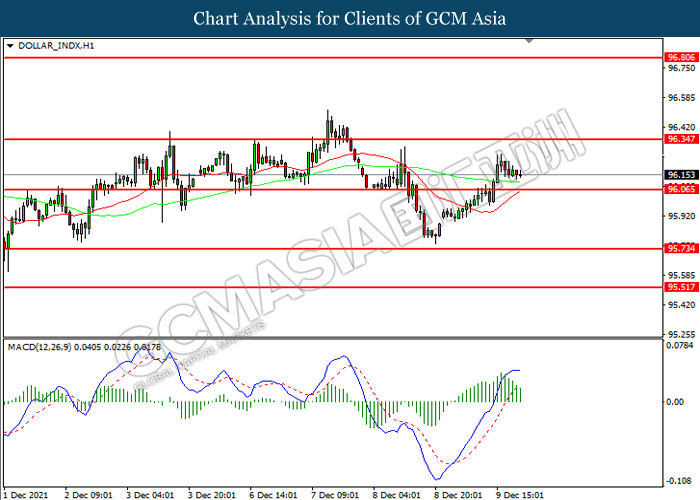Click the 9 Dec 15:01 time label
This screenshot has width=700, height=500.
tap(520, 493)
